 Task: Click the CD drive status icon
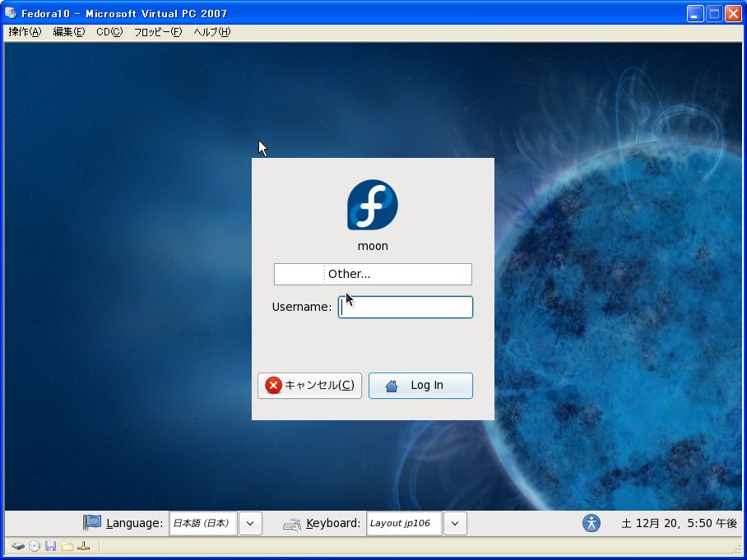(x=35, y=546)
